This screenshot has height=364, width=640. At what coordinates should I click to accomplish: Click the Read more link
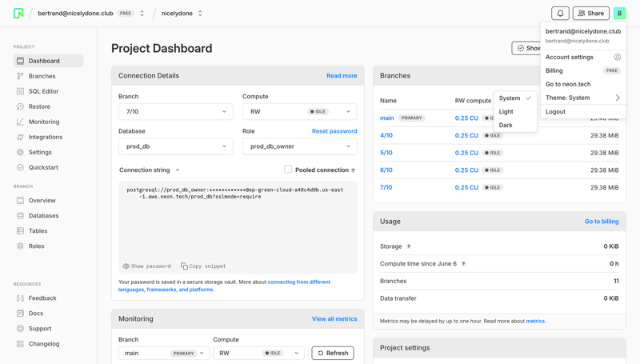coord(342,75)
